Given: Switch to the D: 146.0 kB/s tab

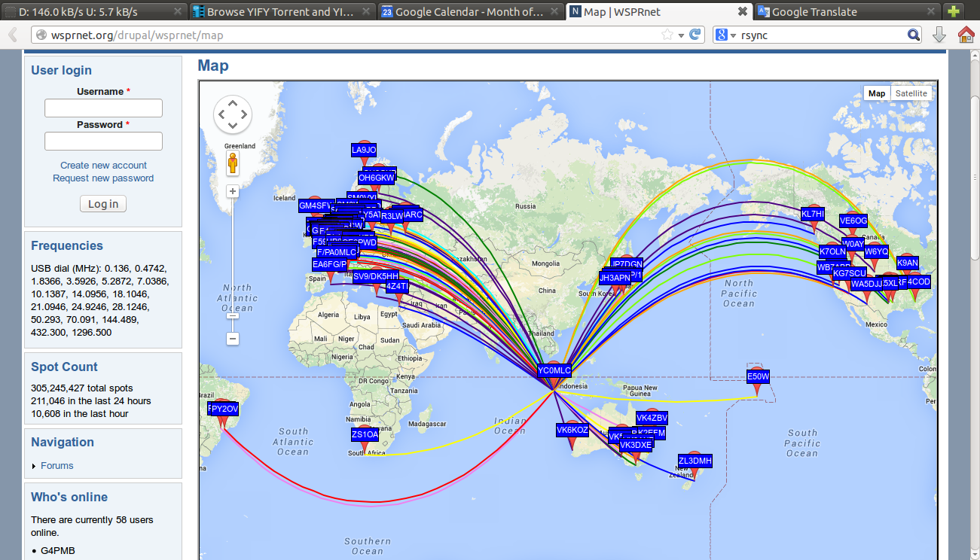Looking at the screenshot, I should [93, 11].
